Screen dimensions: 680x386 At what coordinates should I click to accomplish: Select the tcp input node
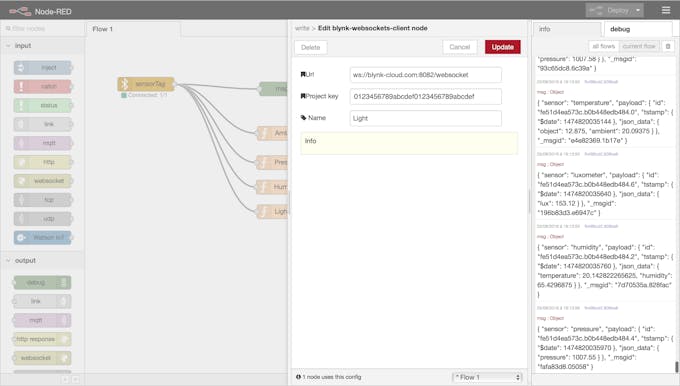click(42, 200)
